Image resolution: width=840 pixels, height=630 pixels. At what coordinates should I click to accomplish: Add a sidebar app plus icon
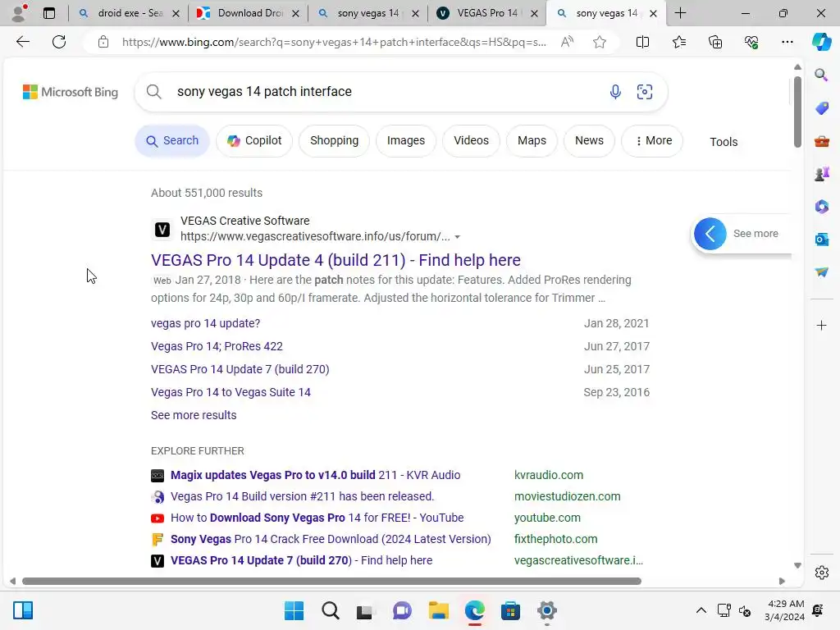tap(821, 325)
